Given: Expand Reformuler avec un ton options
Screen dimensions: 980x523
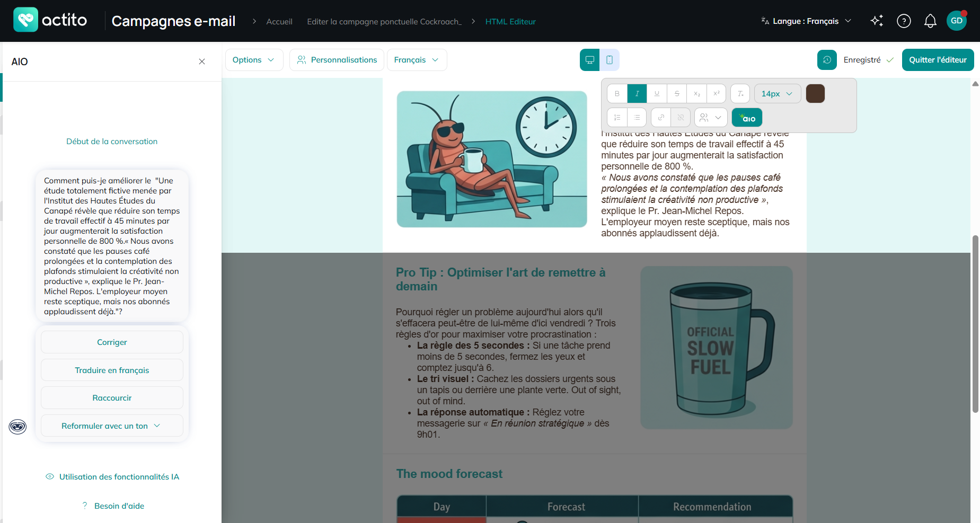Looking at the screenshot, I should pos(112,426).
